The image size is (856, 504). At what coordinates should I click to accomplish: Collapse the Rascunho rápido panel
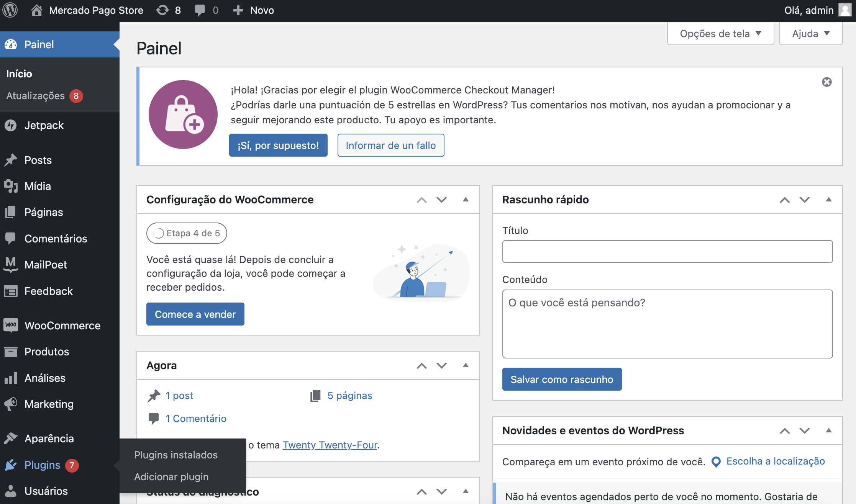click(x=828, y=199)
